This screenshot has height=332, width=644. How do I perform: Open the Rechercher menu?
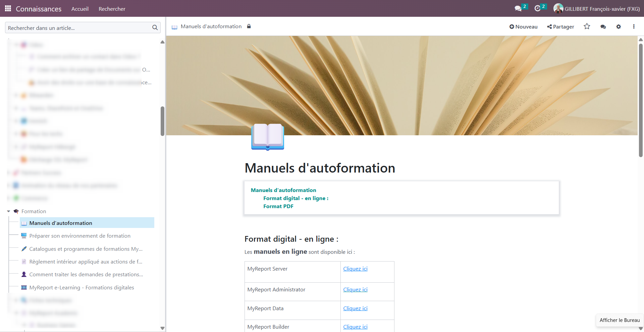112,9
